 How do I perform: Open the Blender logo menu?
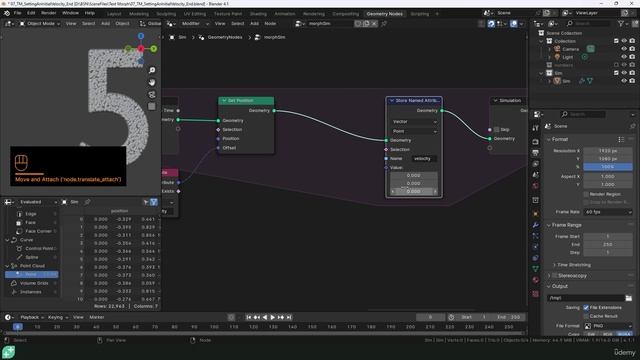click(7, 13)
